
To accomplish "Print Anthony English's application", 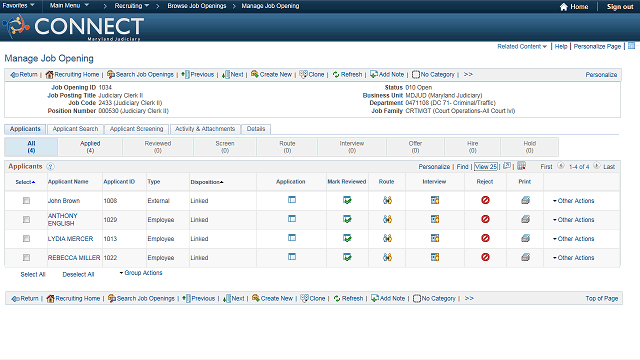I will (525, 219).
